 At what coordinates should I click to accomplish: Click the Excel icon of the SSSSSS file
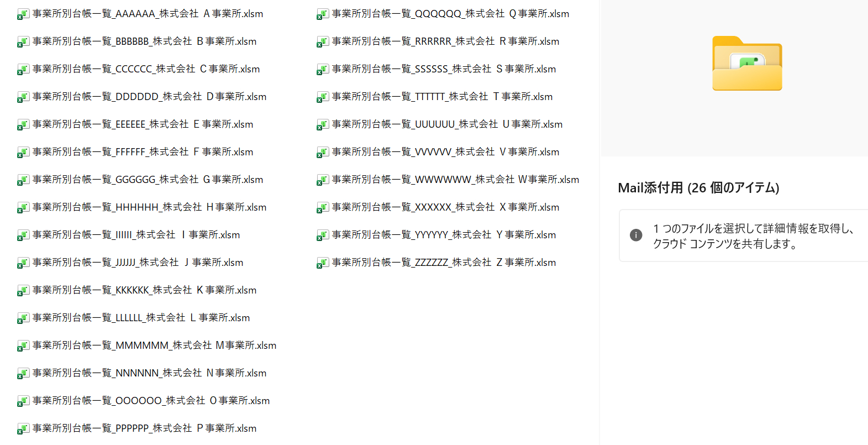pyautogui.click(x=323, y=69)
